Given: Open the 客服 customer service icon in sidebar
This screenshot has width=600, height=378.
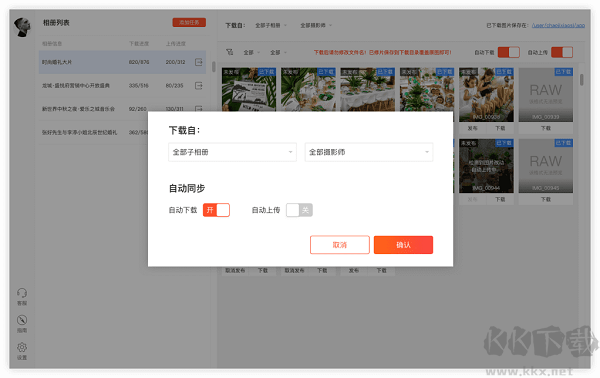Looking at the screenshot, I should pyautogui.click(x=22, y=297).
